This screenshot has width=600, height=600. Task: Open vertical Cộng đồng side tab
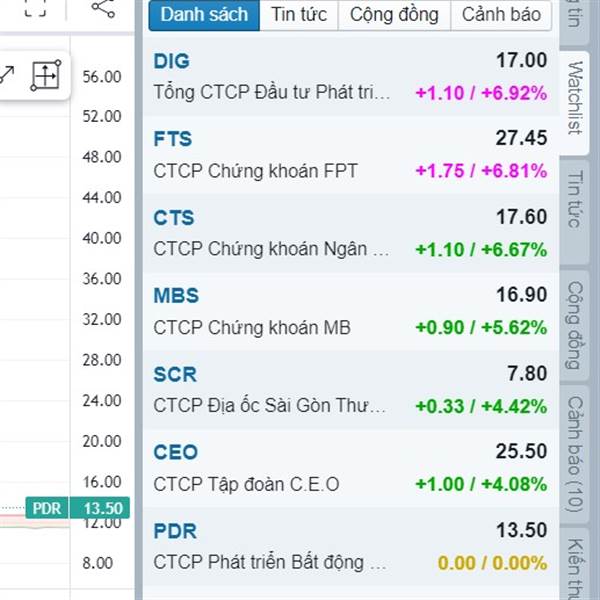[x=574, y=325]
